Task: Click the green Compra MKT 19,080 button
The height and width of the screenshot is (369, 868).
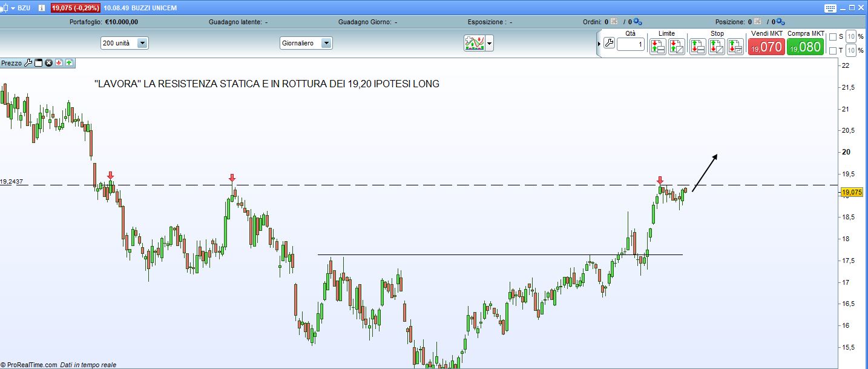Action: pyautogui.click(x=806, y=47)
